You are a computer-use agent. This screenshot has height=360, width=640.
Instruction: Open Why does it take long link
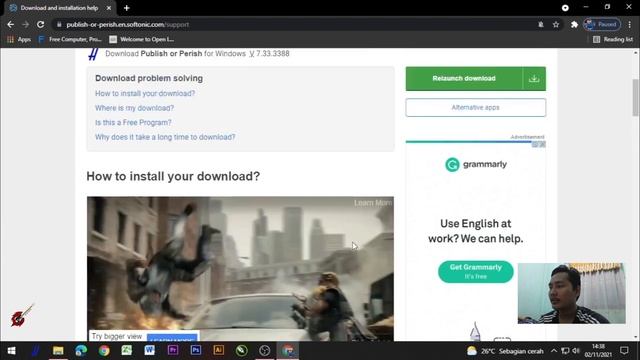165,137
